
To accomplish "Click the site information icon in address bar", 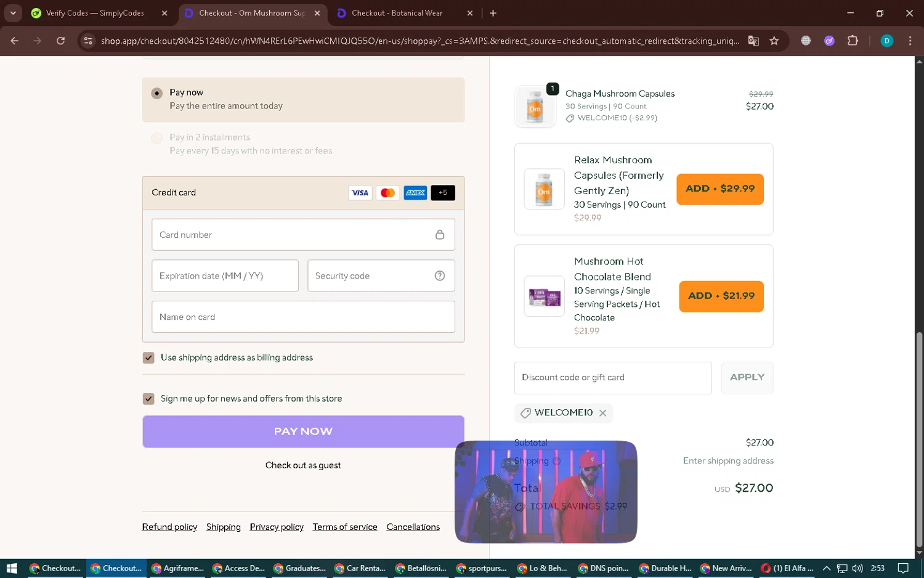I will (x=88, y=41).
